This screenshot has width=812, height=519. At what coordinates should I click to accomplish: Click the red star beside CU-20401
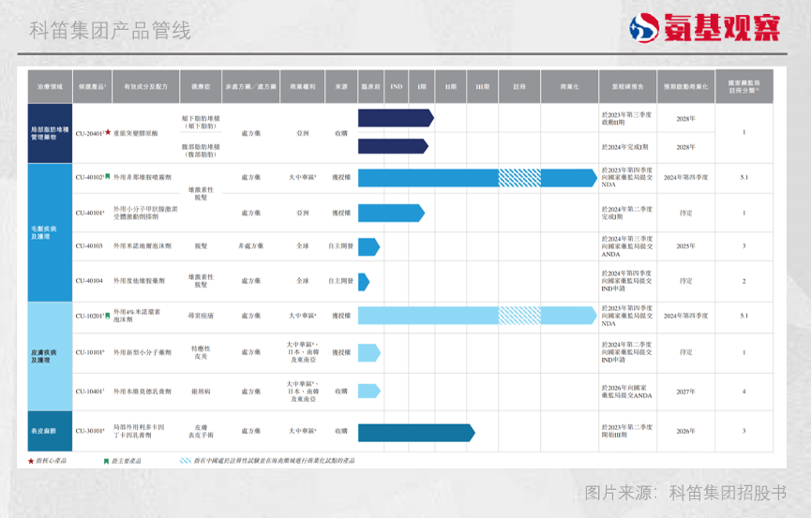pyautogui.click(x=108, y=132)
